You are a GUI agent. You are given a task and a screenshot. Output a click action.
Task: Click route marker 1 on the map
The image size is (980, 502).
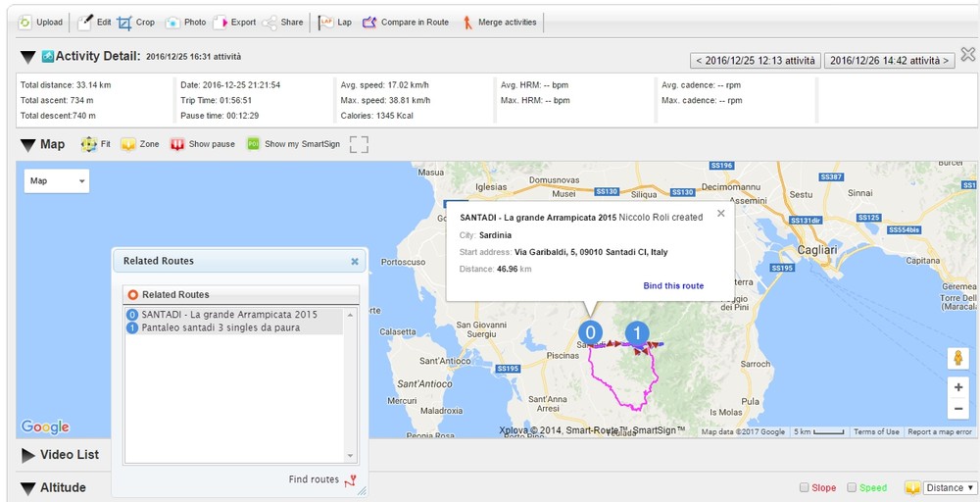[636, 333]
